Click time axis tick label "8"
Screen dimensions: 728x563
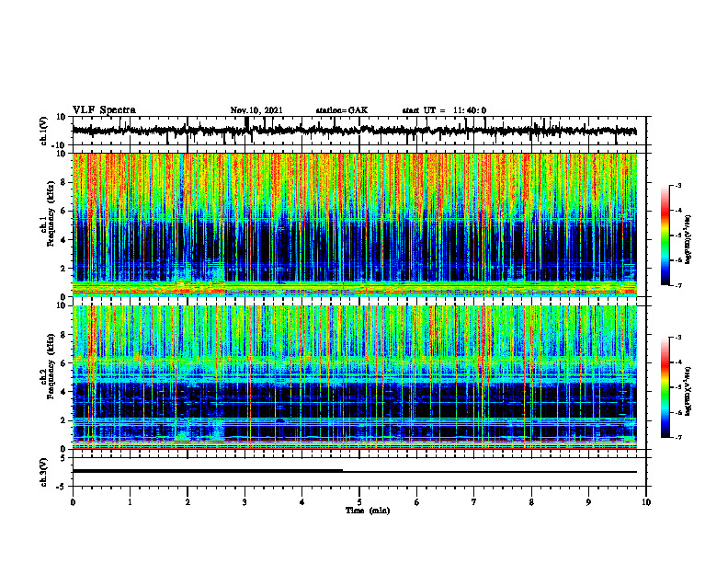tap(531, 502)
